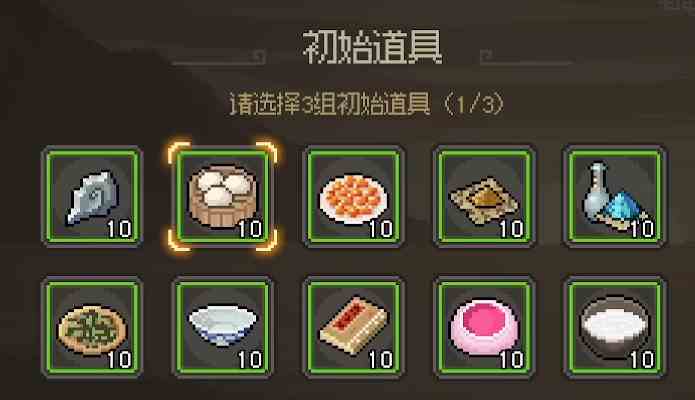Pick the steamed buns in bamboo basket
The height and width of the screenshot is (400, 695).
223,197
